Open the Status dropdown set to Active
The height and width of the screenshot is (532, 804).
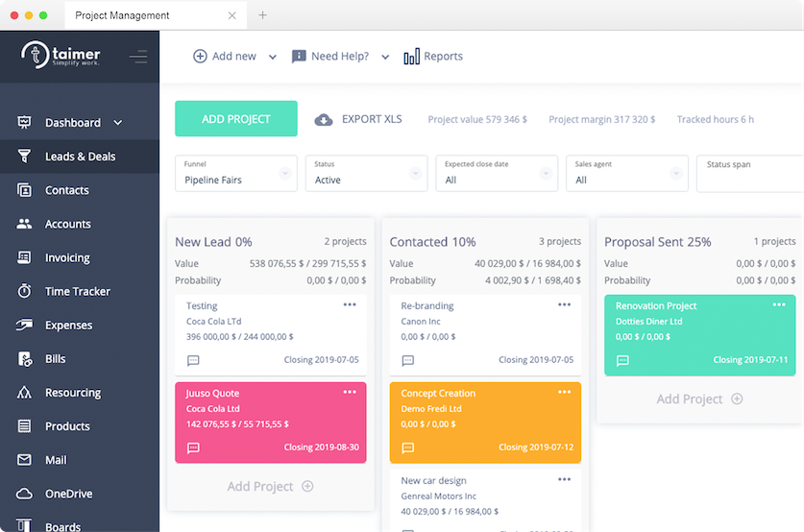pyautogui.click(x=366, y=174)
